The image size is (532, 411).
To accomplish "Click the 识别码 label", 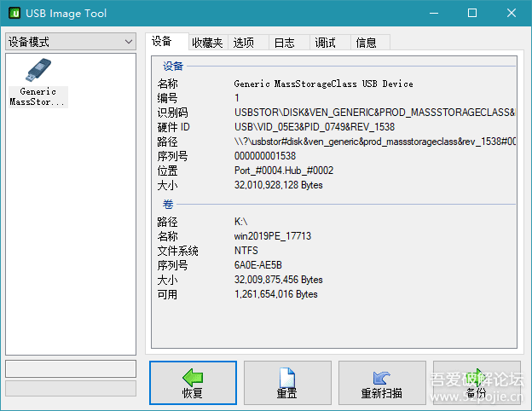I will [x=172, y=113].
